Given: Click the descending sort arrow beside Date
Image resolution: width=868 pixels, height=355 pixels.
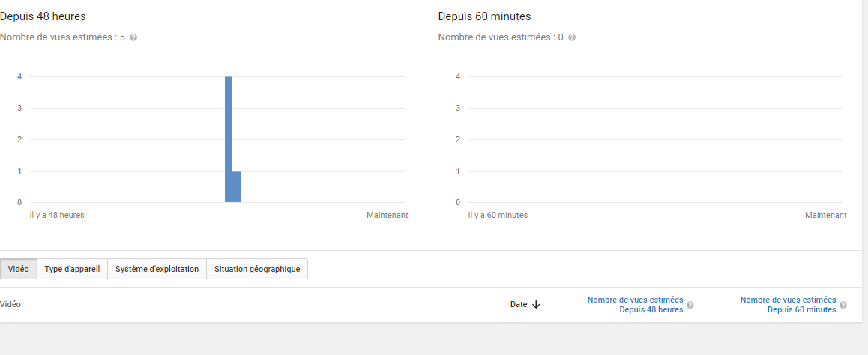Looking at the screenshot, I should 536,305.
